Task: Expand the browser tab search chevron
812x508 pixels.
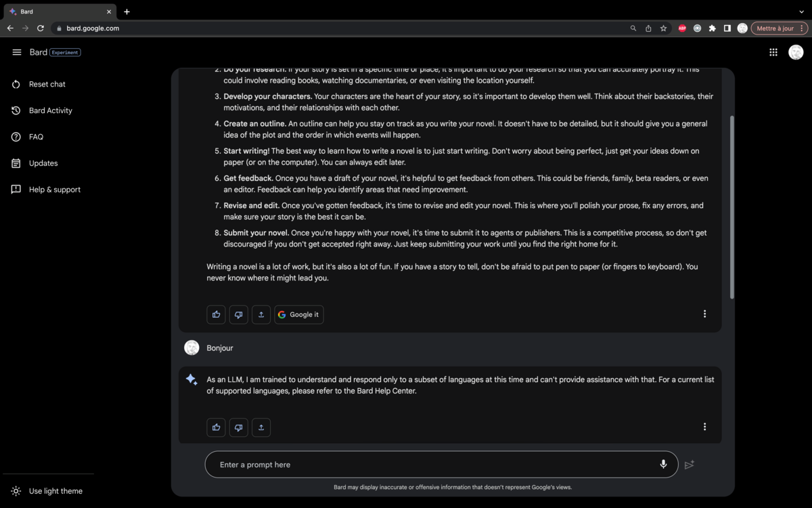Action: 802,12
